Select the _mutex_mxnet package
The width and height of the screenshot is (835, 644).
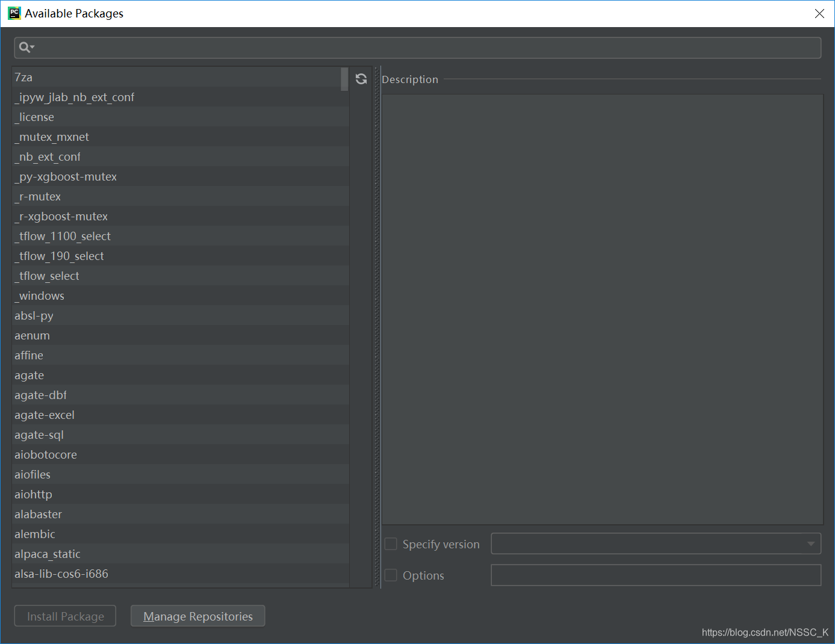coord(181,137)
